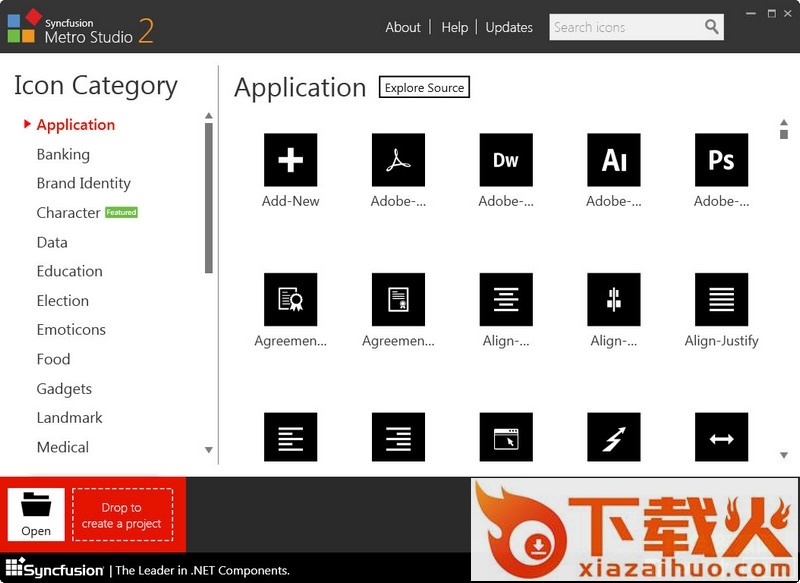This screenshot has width=800, height=583.
Task: Select the Agreement icon with ribbon badge
Action: [290, 299]
